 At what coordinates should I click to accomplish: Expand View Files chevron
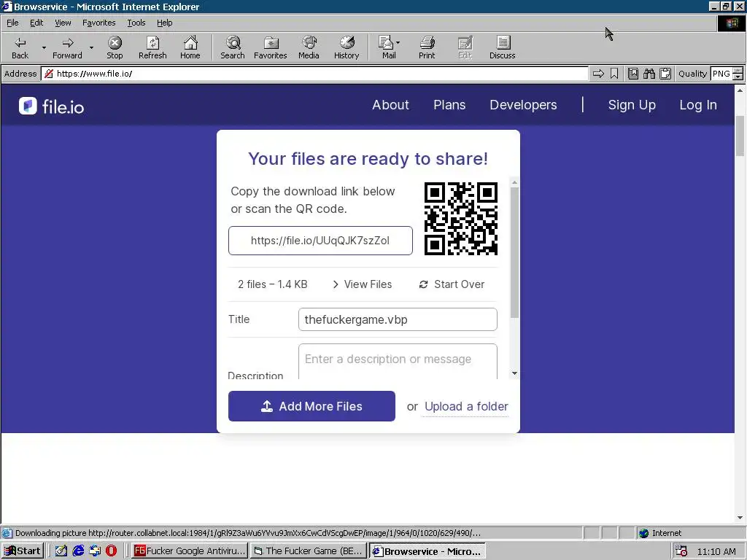(x=336, y=284)
